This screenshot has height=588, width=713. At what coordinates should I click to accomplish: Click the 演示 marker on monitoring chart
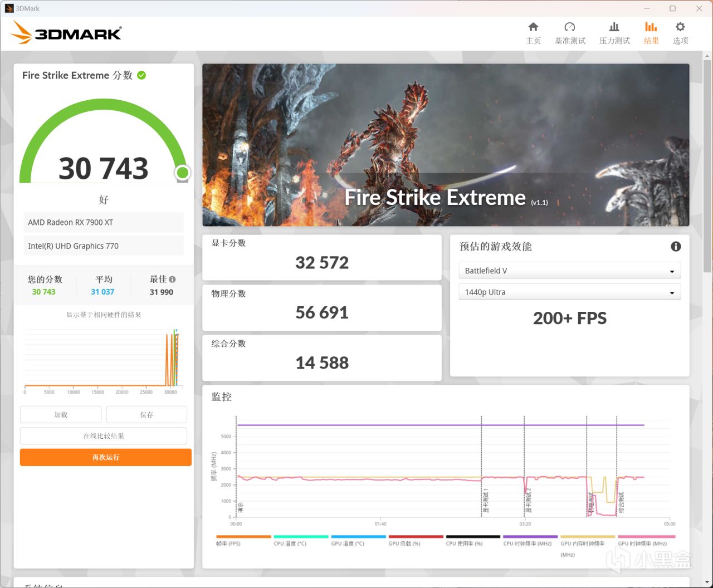coord(241,507)
